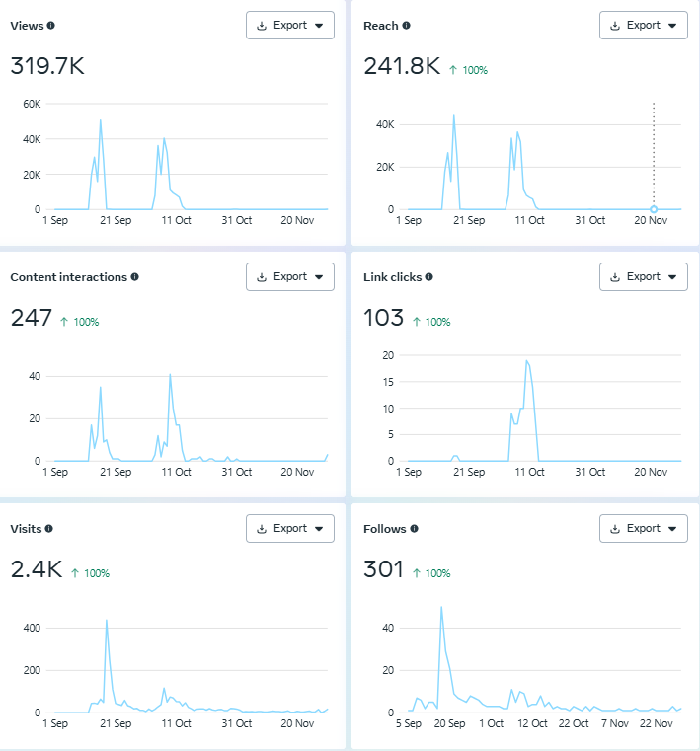Click the download icon in Views Export
The width and height of the screenshot is (700, 751).
(262, 26)
